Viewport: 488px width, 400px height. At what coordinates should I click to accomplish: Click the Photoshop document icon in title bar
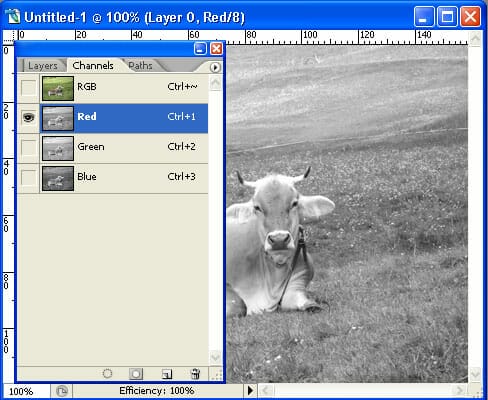click(x=13, y=17)
